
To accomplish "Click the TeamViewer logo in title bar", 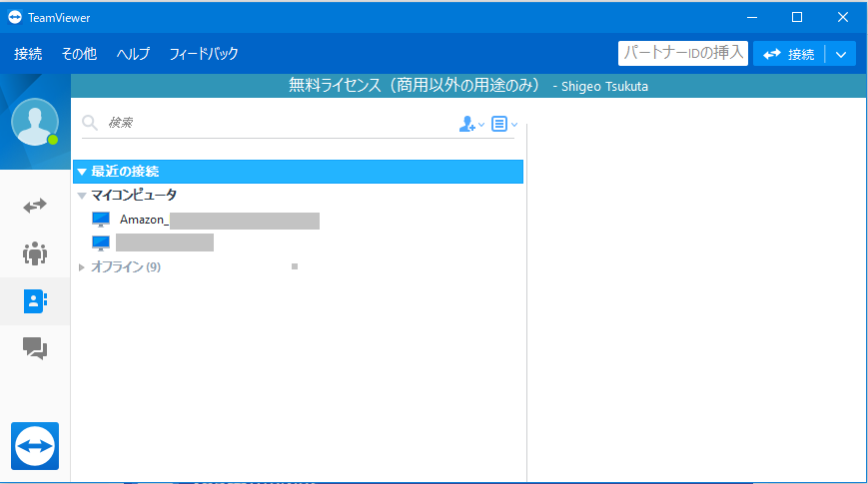I will [15, 17].
